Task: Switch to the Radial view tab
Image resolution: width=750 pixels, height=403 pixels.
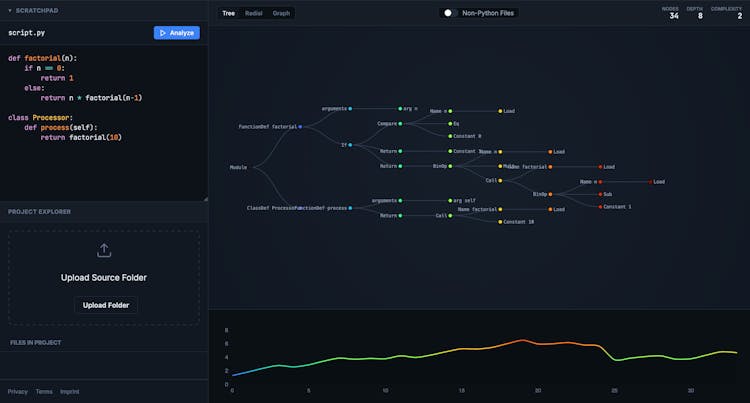Action: point(254,13)
